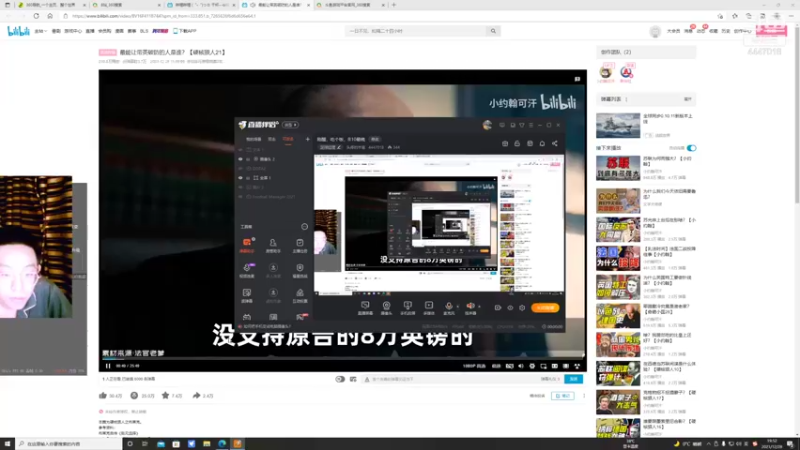Click the report video link

[537, 396]
